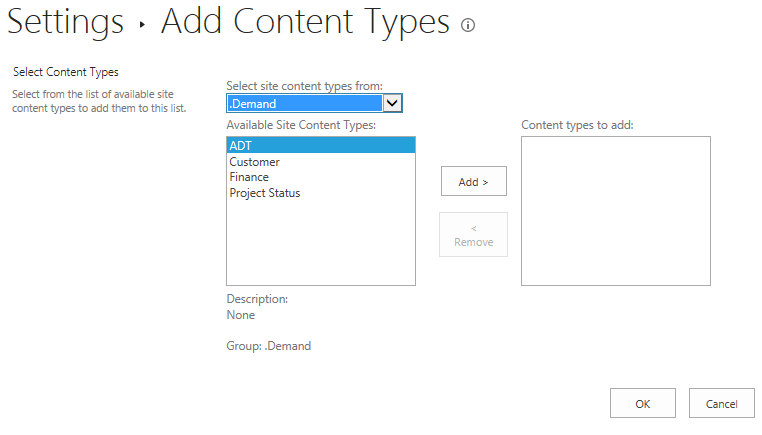The image size is (762, 435).
Task: Click the info icon beside the page title
Action: (467, 25)
